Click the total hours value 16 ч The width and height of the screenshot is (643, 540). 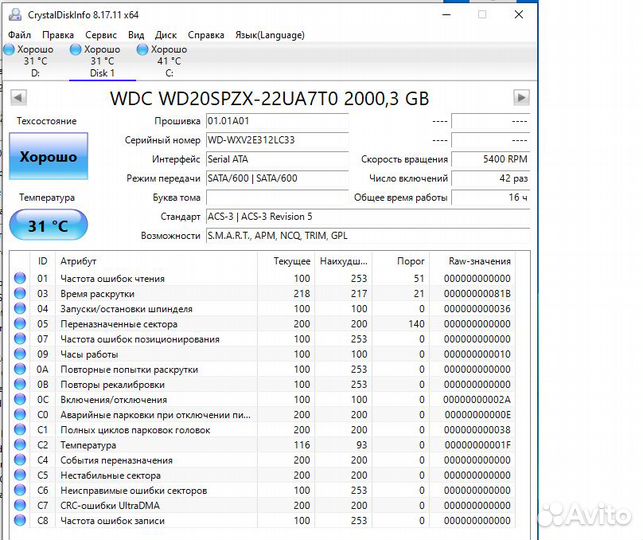pyautogui.click(x=490, y=198)
